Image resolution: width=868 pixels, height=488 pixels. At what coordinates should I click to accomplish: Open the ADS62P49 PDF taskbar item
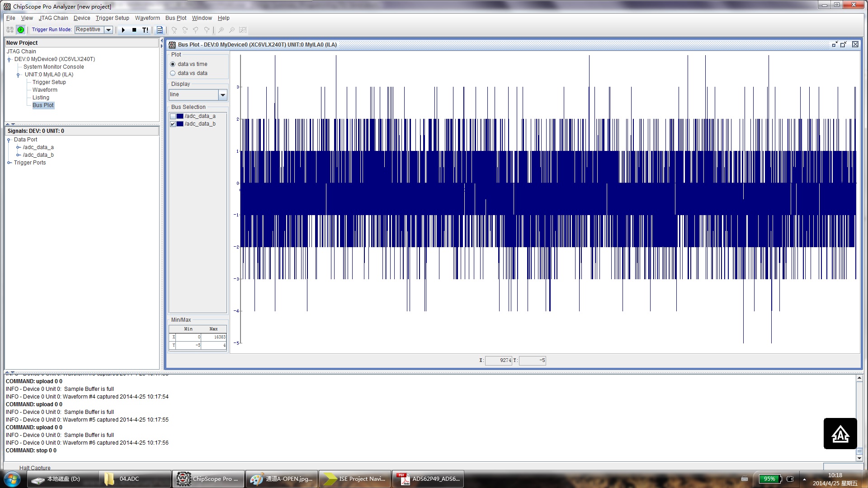(429, 479)
